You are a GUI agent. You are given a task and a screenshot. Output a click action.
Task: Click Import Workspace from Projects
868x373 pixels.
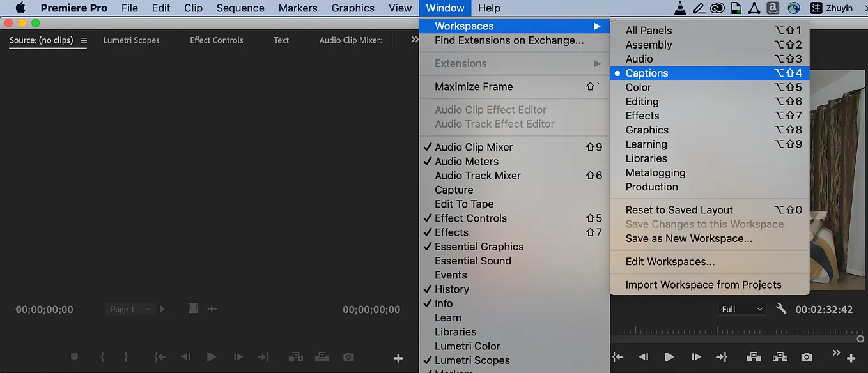[709, 285]
